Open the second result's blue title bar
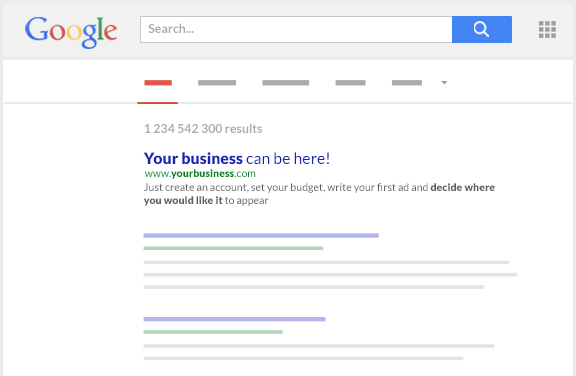This screenshot has width=576, height=376. [261, 235]
